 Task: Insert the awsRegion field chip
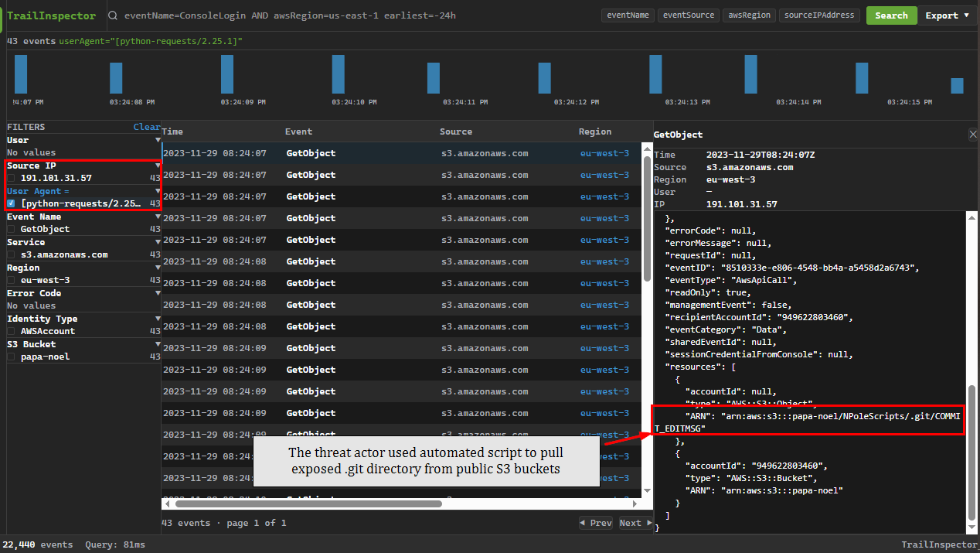click(749, 15)
